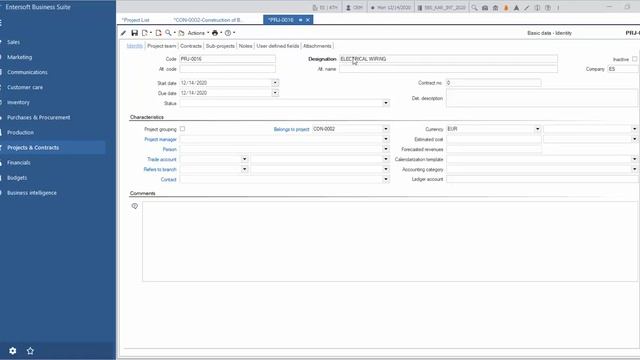Switch to the Project team tab
This screenshot has width=640, height=360.
point(162,46)
